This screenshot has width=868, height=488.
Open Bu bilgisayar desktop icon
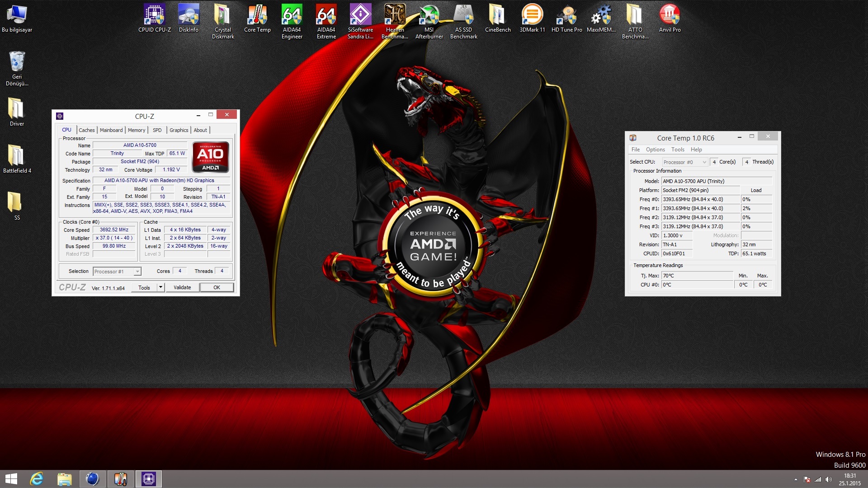pos(17,18)
